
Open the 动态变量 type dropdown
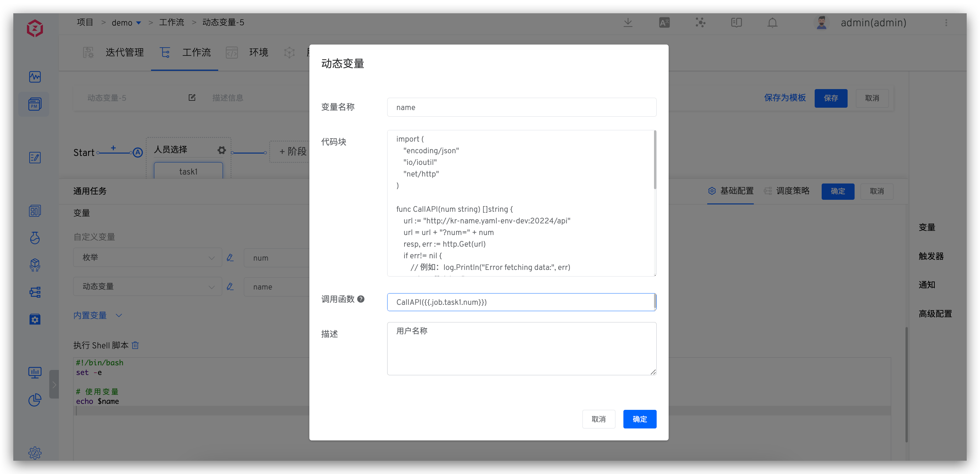tap(147, 287)
